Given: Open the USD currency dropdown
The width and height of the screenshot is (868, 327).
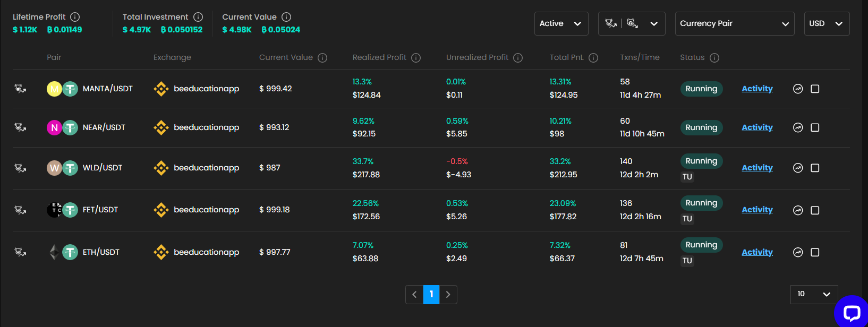Looking at the screenshot, I should (x=827, y=23).
